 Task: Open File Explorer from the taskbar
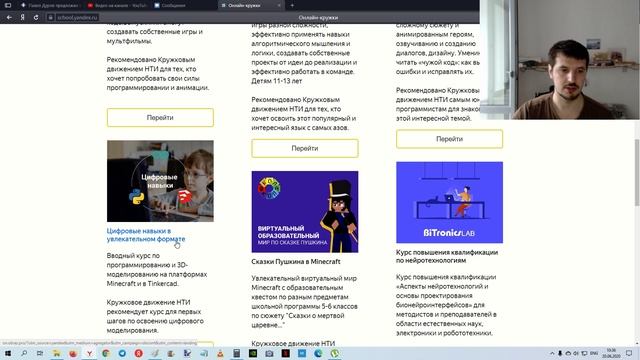(x=56, y=353)
